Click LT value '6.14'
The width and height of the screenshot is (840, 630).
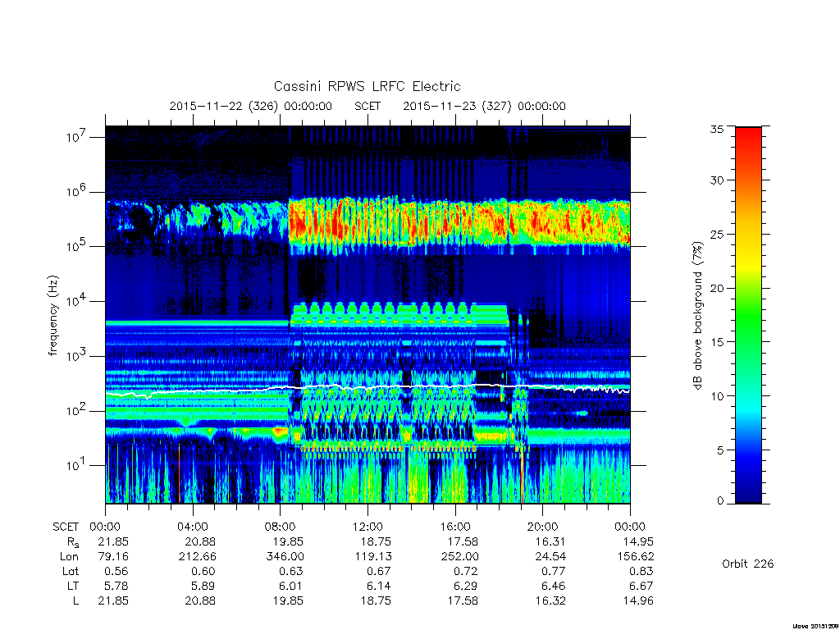379,586
